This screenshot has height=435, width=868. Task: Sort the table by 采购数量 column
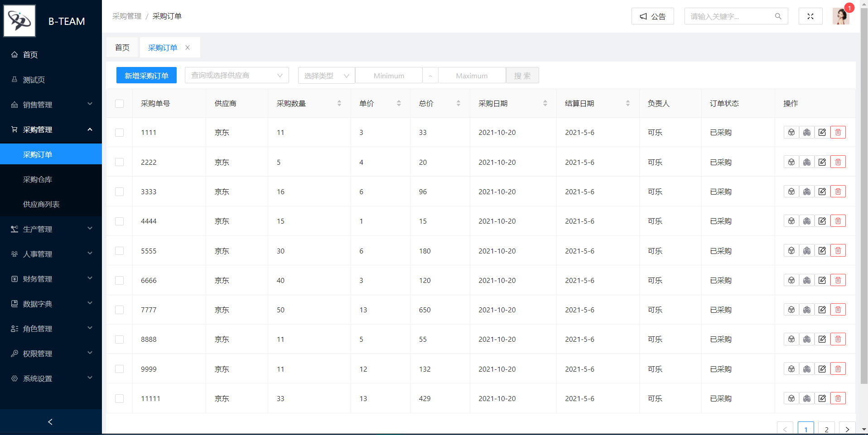[339, 103]
